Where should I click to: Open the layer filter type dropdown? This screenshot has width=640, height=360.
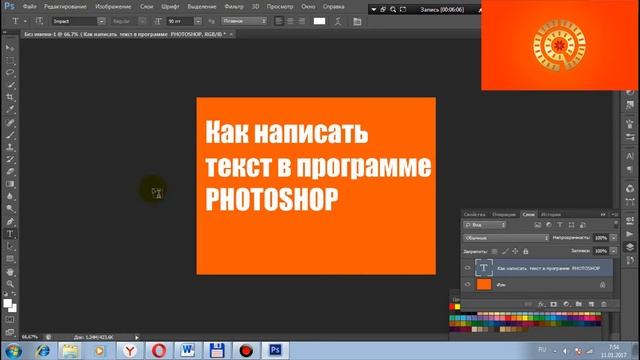pyautogui.click(x=484, y=225)
